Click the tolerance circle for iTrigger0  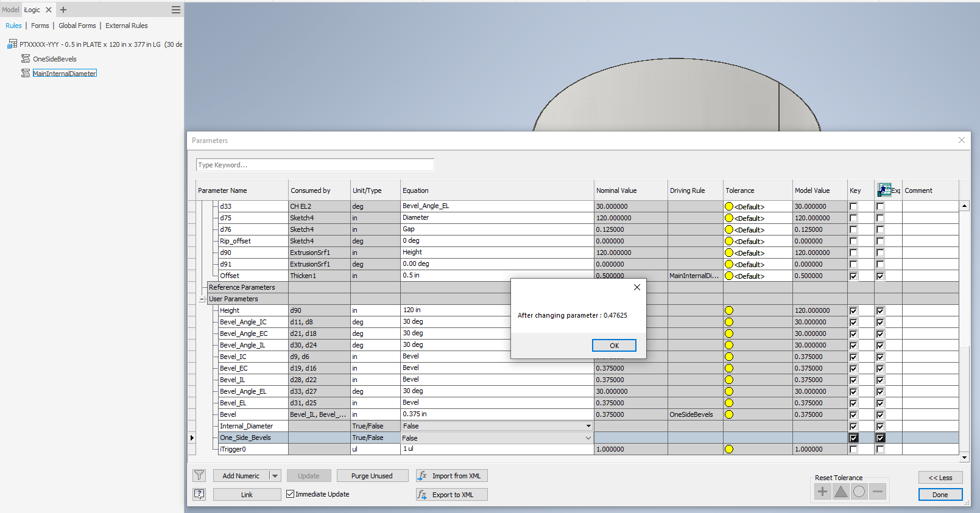pos(729,449)
